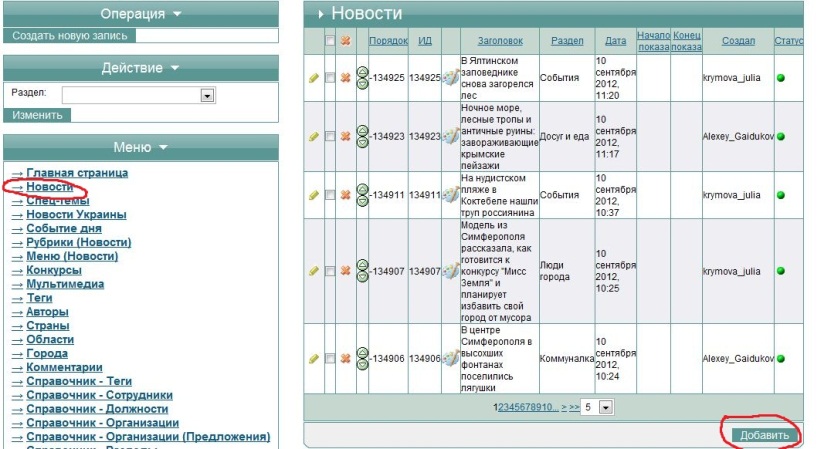Click orange cross in table header

(x=345, y=40)
